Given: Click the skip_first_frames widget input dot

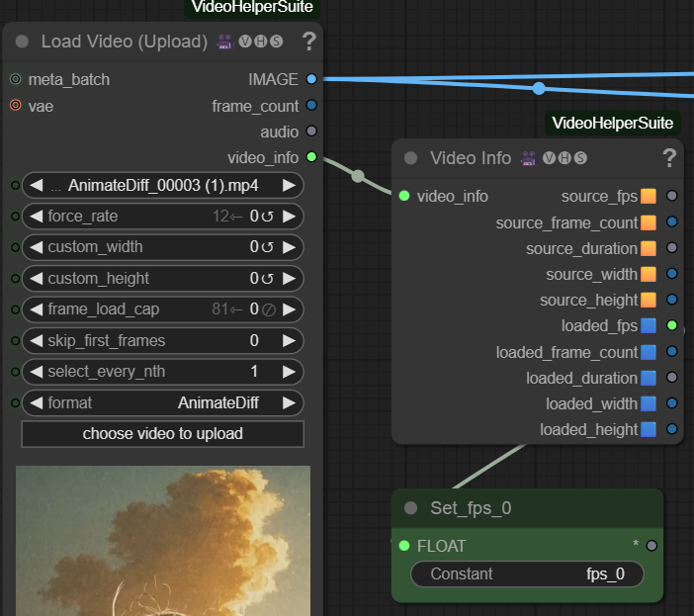Looking at the screenshot, I should click(16, 340).
